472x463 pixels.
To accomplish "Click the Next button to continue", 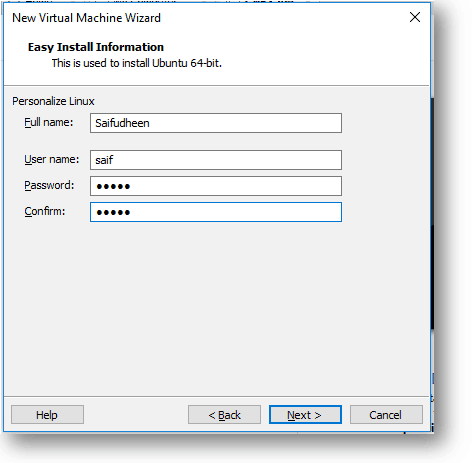I will coord(305,415).
